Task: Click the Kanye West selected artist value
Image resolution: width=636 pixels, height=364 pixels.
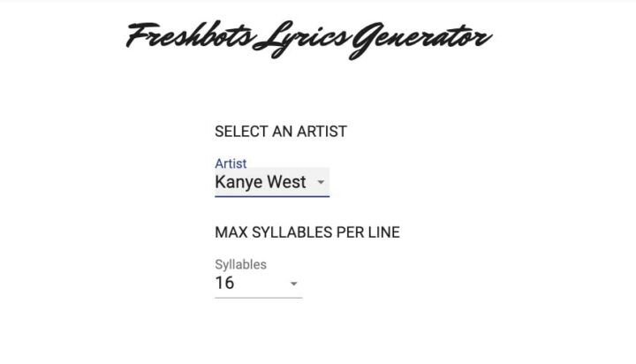Action: [x=261, y=182]
